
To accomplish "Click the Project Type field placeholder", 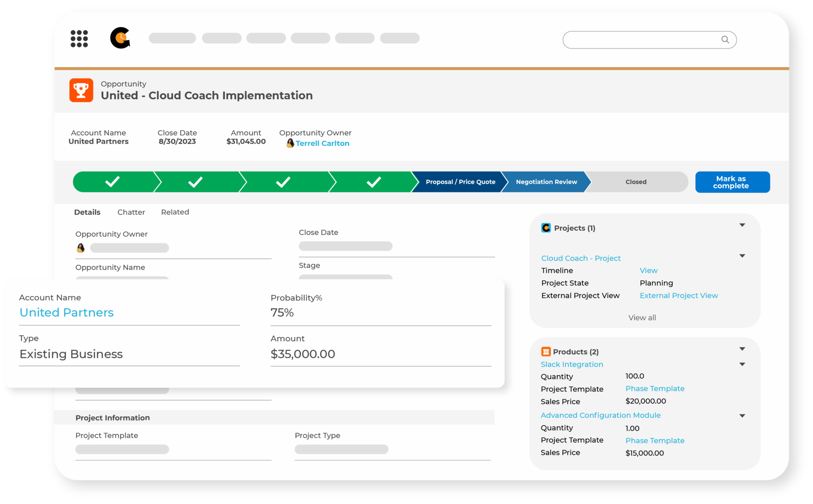I will pos(341,449).
